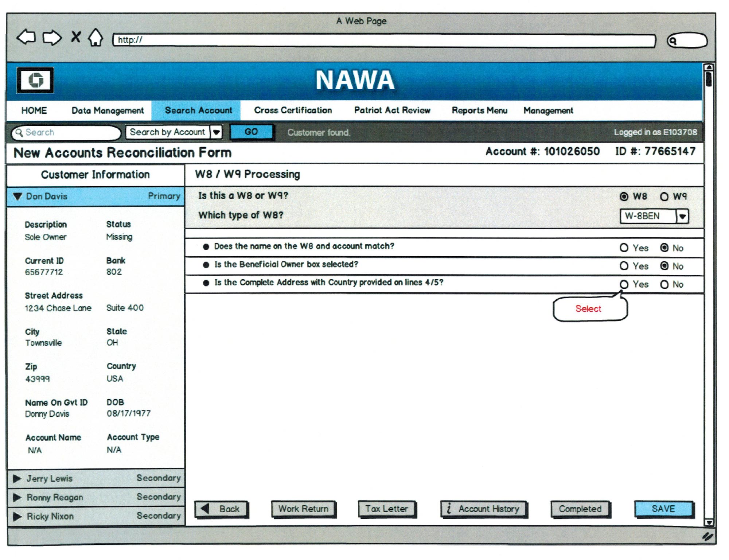Click the NAWA logo icon in header

click(35, 80)
